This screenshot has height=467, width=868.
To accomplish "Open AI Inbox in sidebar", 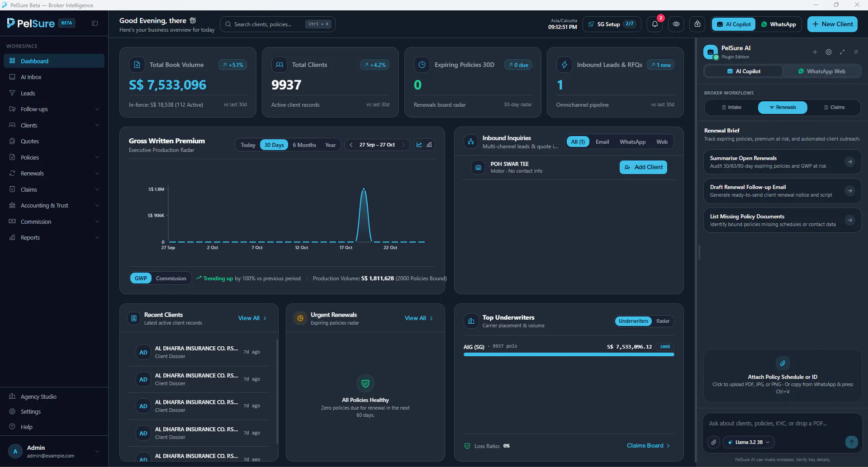I will click(x=54, y=77).
